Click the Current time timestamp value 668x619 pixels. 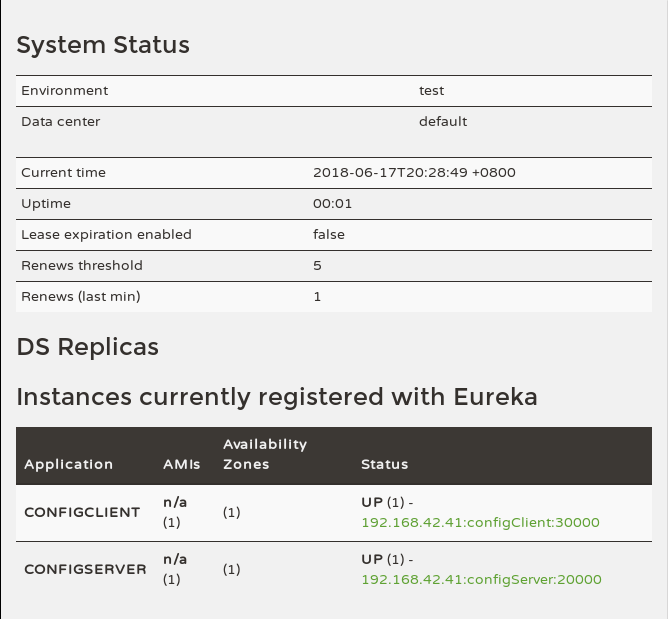(414, 172)
